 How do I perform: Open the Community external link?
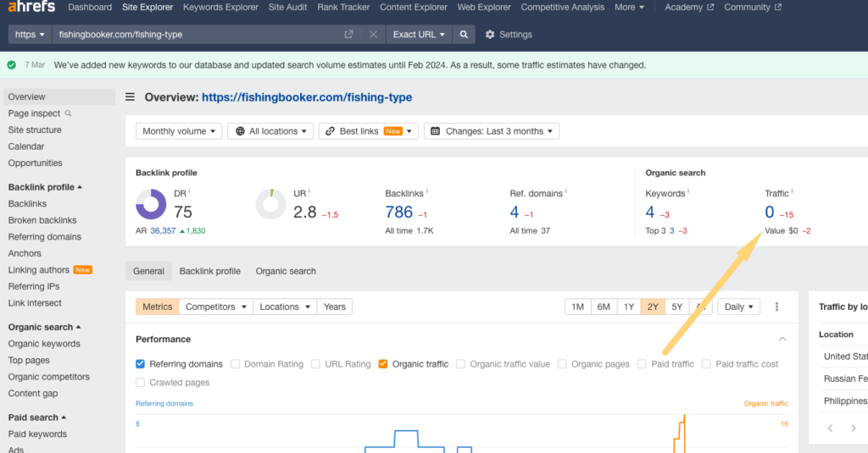click(x=753, y=7)
